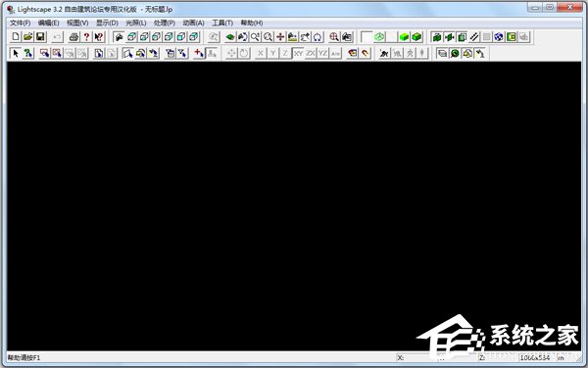Click the magnet snap icon
This screenshot has height=368, width=588.
(x=365, y=53)
